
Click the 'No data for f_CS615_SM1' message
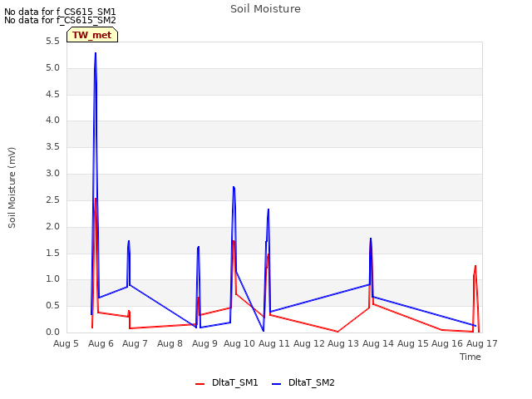tap(60, 12)
